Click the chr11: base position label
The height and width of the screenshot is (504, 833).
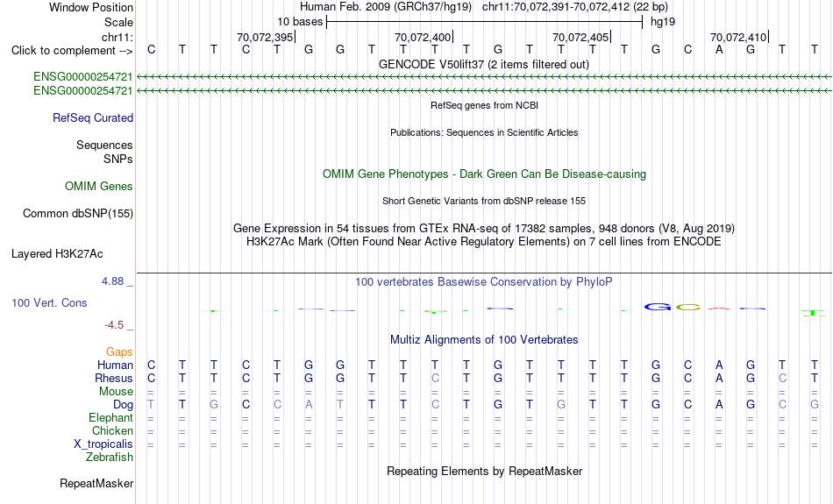pyautogui.click(x=117, y=37)
